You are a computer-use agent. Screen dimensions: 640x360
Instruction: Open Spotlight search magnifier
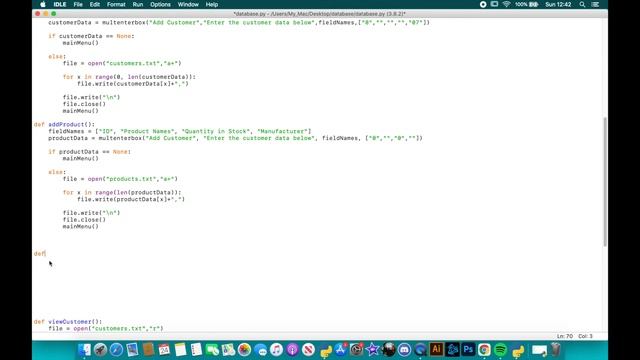(x=582, y=4)
